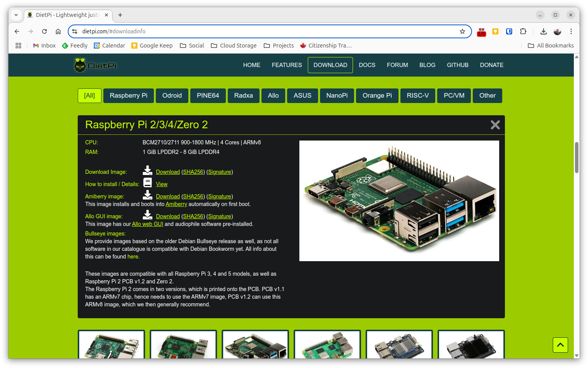The width and height of the screenshot is (588, 368).
Task: Open the All Bookmarks folder dropdown
Action: coord(550,45)
